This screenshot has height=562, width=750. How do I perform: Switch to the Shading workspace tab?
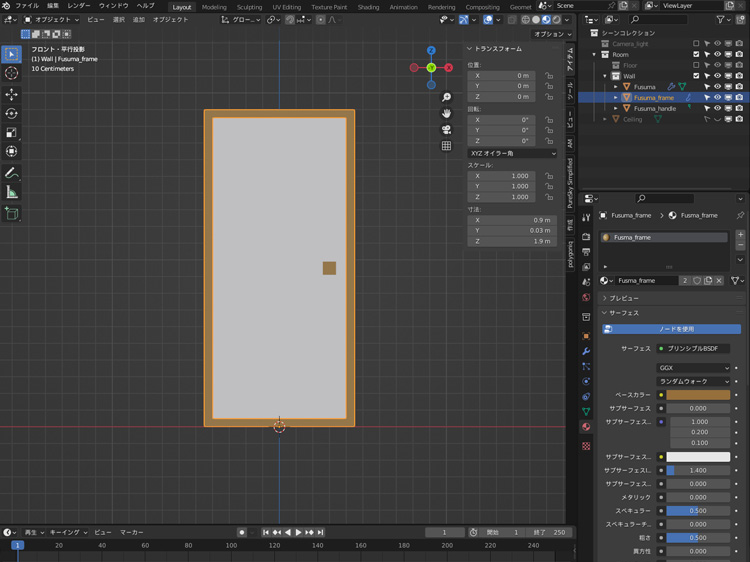pyautogui.click(x=368, y=7)
